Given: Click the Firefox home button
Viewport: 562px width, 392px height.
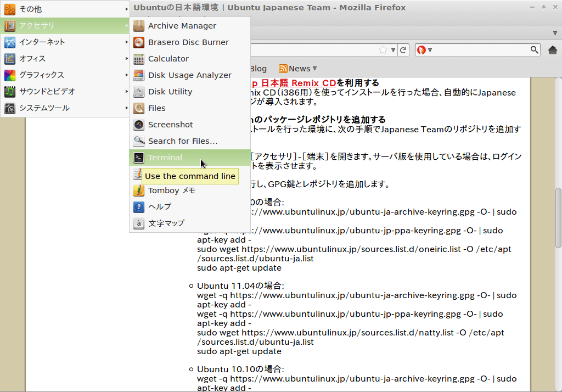Looking at the screenshot, I should (x=552, y=50).
